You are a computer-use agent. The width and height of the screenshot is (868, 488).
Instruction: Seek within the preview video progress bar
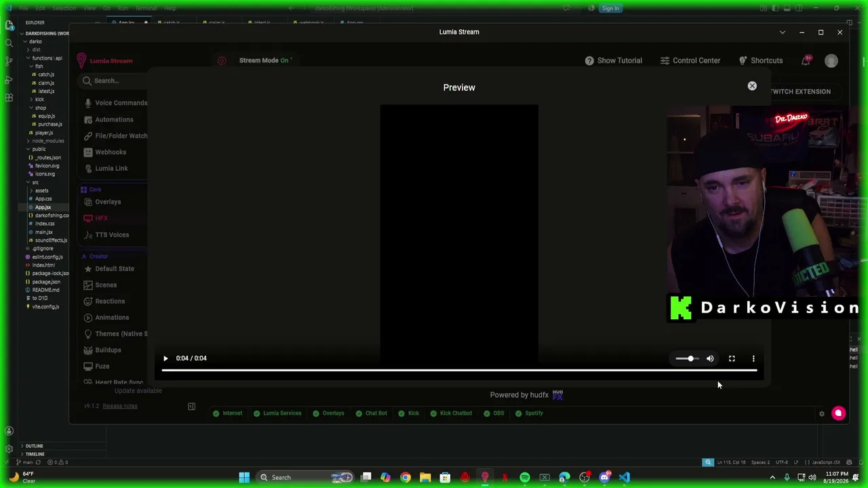[459, 370]
